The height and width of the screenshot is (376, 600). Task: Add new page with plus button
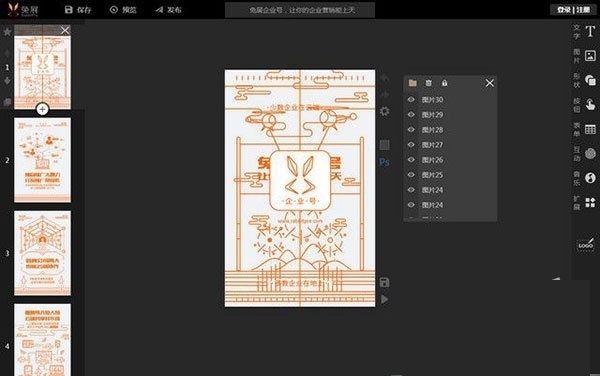(42, 109)
